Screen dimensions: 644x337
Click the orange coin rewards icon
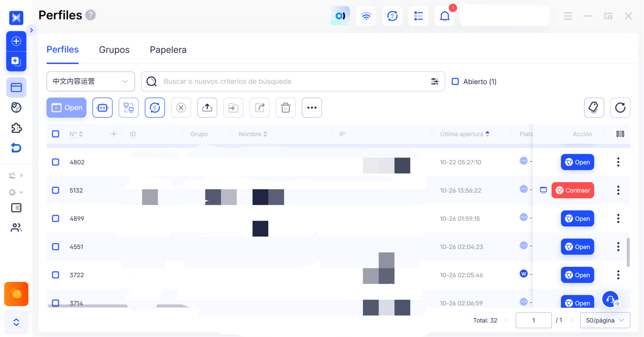tap(16, 294)
